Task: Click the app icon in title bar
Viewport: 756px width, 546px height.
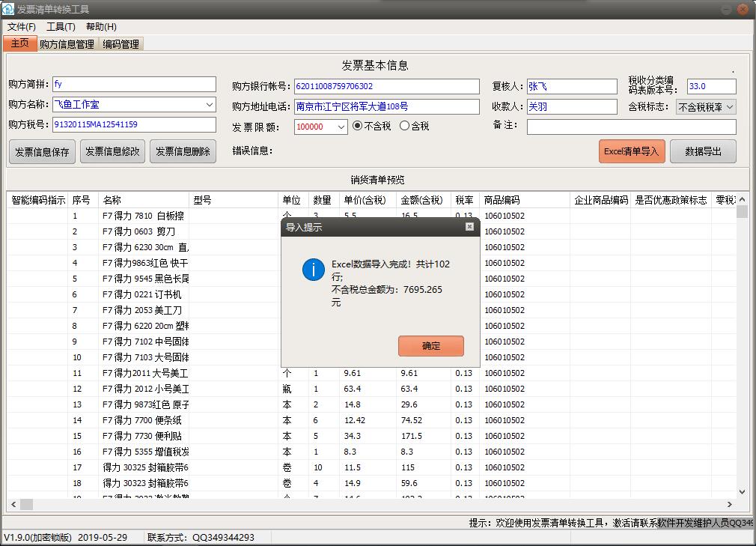Action: click(8, 10)
